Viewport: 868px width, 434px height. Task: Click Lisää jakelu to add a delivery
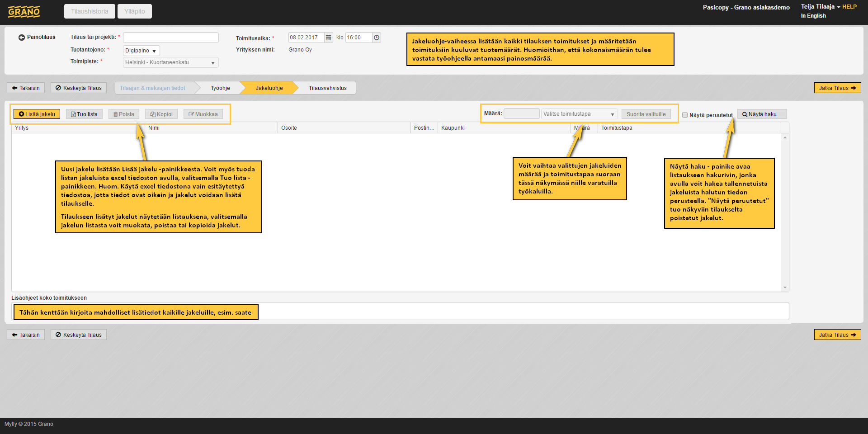(x=37, y=114)
